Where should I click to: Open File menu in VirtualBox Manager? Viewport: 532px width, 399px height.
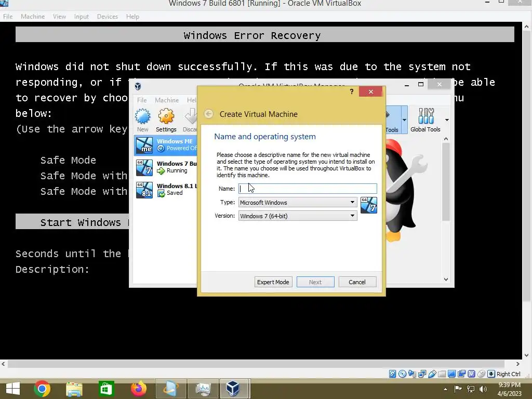[x=142, y=100]
